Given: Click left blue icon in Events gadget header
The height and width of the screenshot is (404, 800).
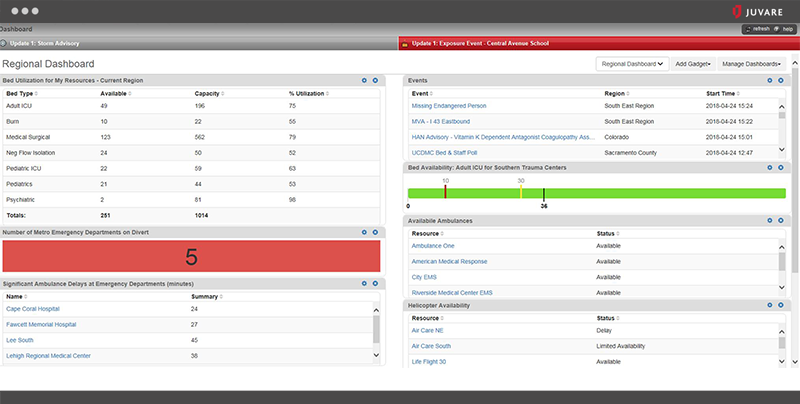Looking at the screenshot, I should point(770,81).
